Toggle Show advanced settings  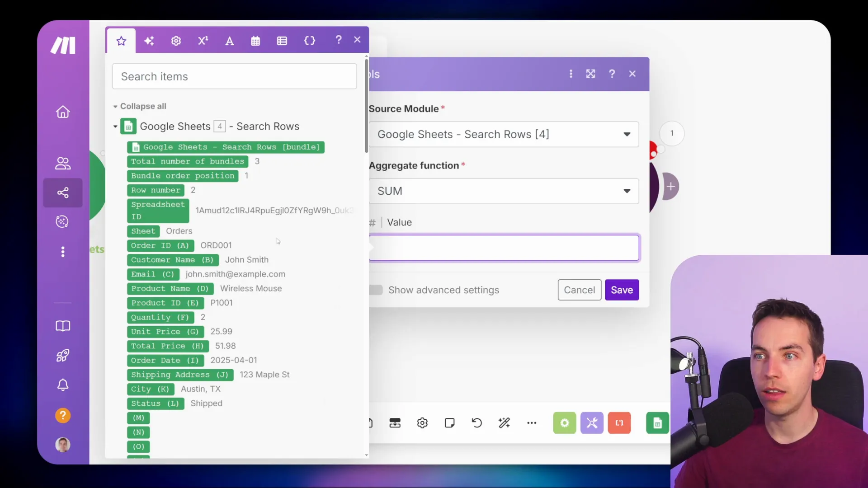[376, 290]
